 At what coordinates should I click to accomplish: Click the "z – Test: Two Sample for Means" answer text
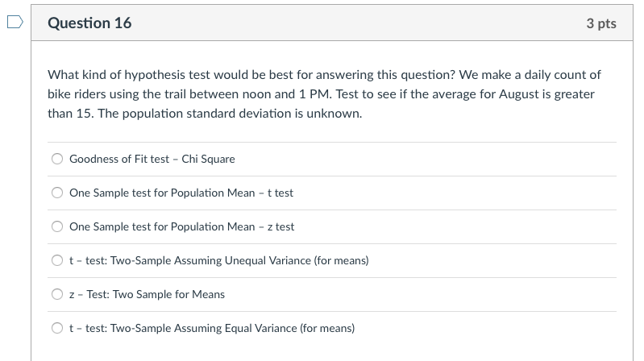[x=147, y=295]
